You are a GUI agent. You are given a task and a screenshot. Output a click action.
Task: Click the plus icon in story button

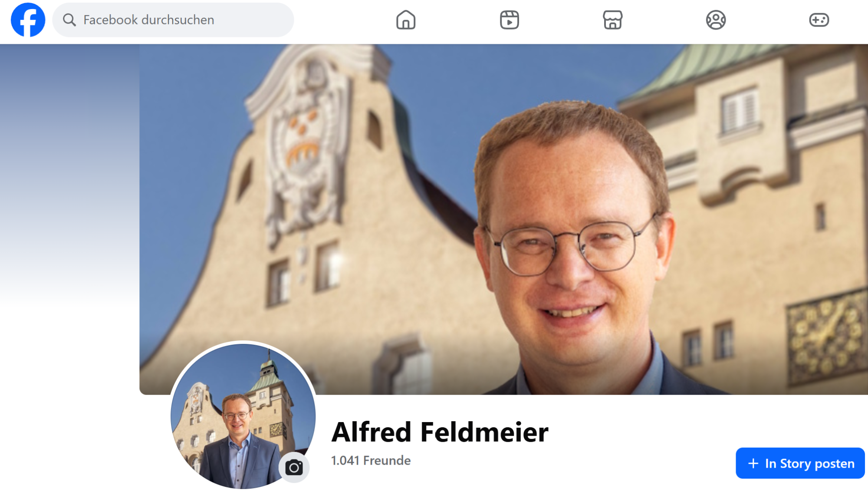click(753, 463)
